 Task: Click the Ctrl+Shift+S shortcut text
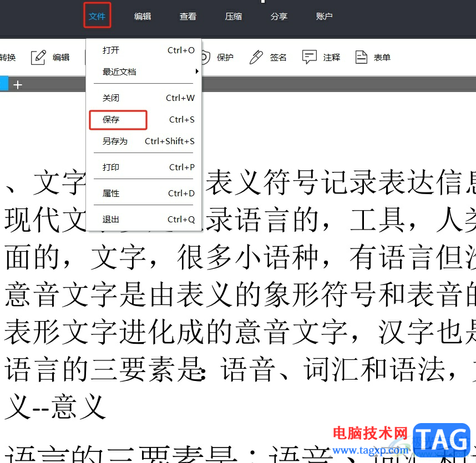tap(169, 141)
